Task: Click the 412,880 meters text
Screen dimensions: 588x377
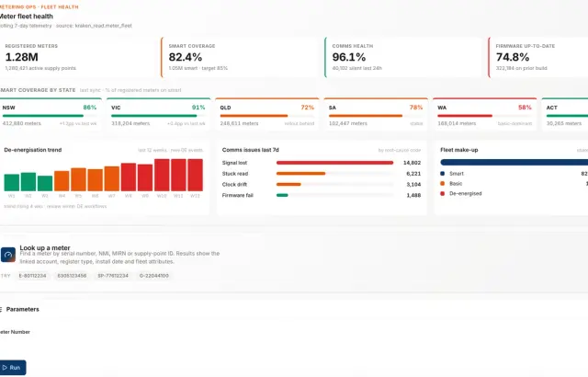Action: pos(22,123)
